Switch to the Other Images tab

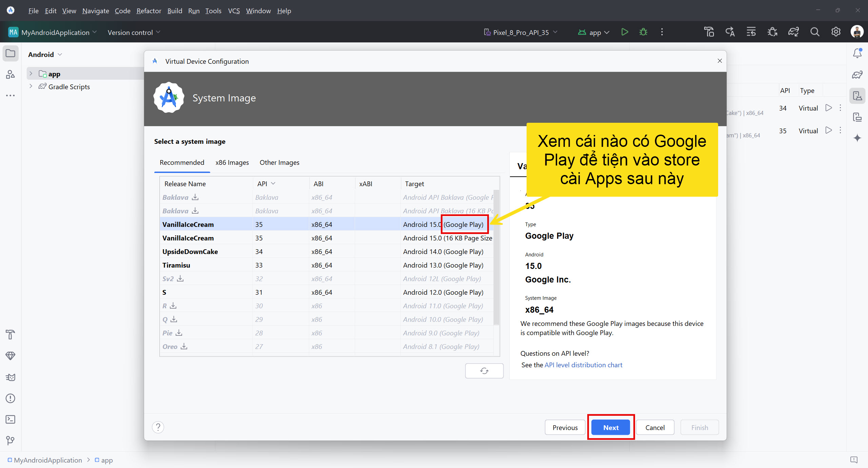pyautogui.click(x=279, y=162)
